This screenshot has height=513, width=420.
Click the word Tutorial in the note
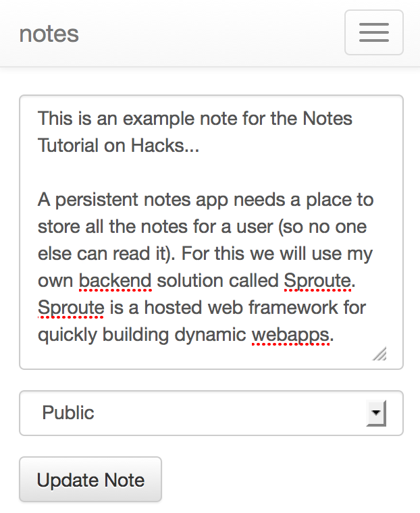pos(68,145)
